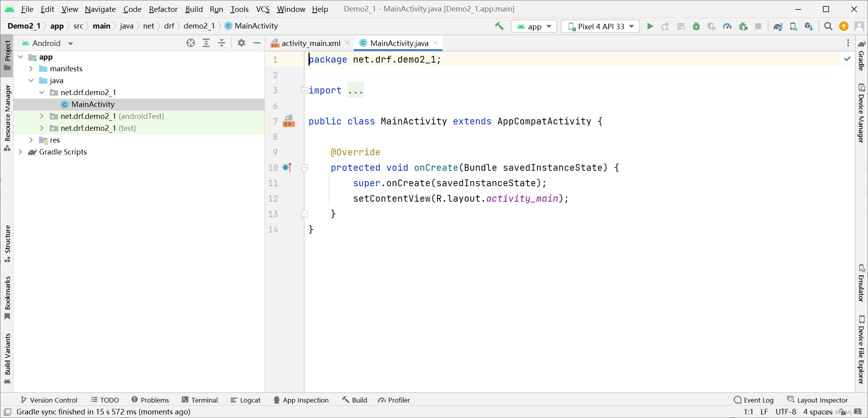
Task: Toggle the Structure tool window
Action: click(7, 244)
